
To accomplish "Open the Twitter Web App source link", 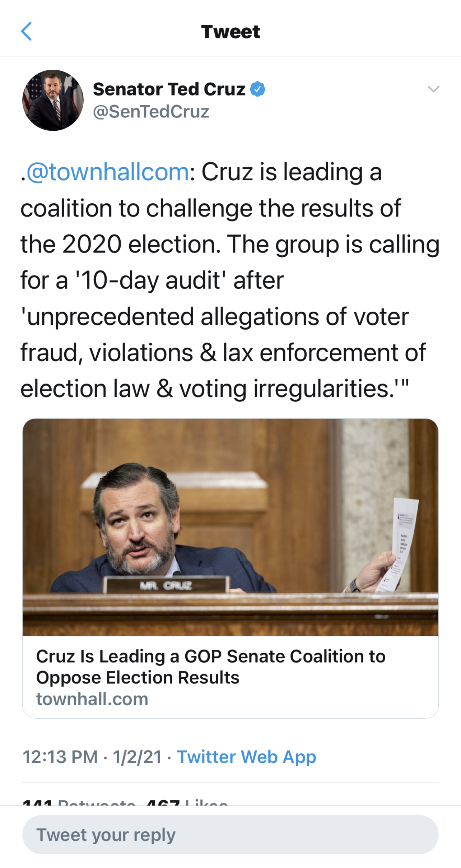I will coord(246,757).
